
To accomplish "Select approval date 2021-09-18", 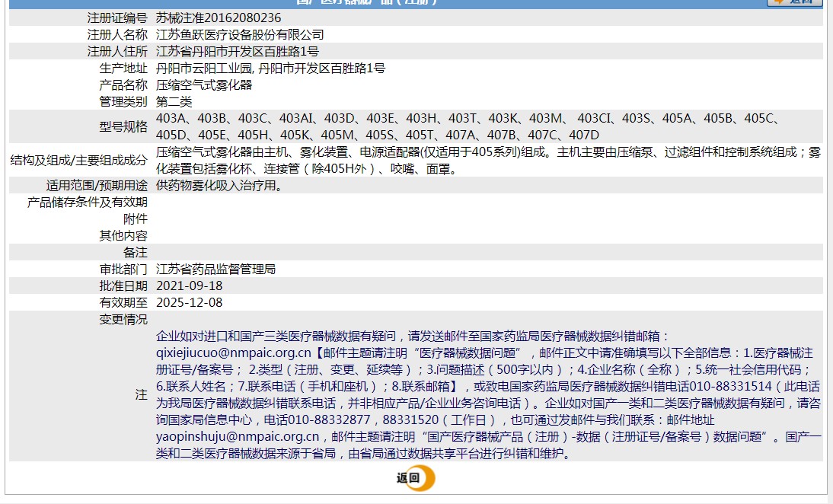I will [189, 285].
